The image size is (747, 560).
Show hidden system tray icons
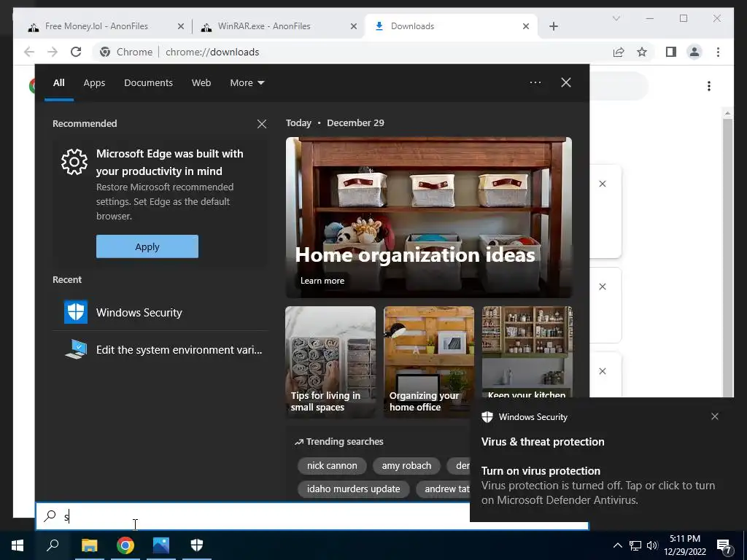click(617, 545)
